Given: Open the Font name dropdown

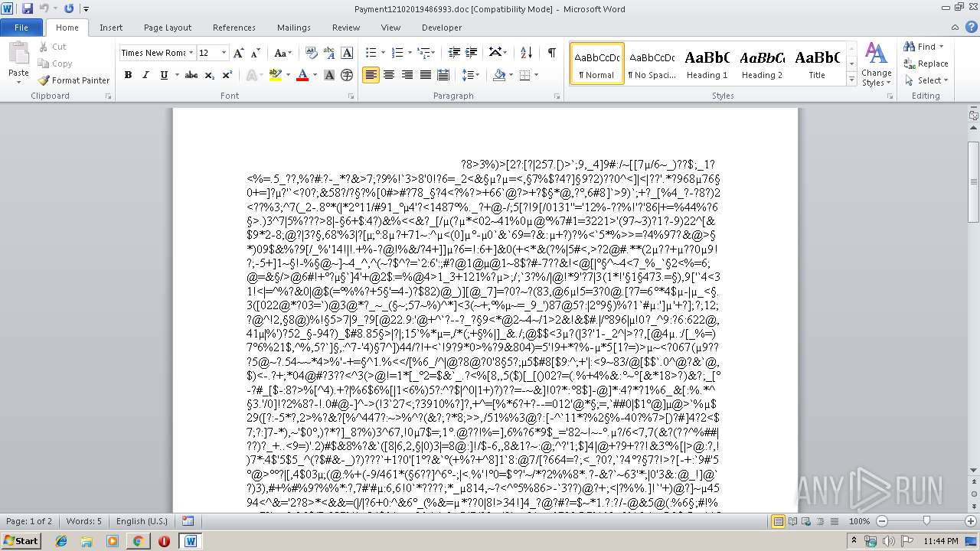Looking at the screenshot, I should click(191, 53).
